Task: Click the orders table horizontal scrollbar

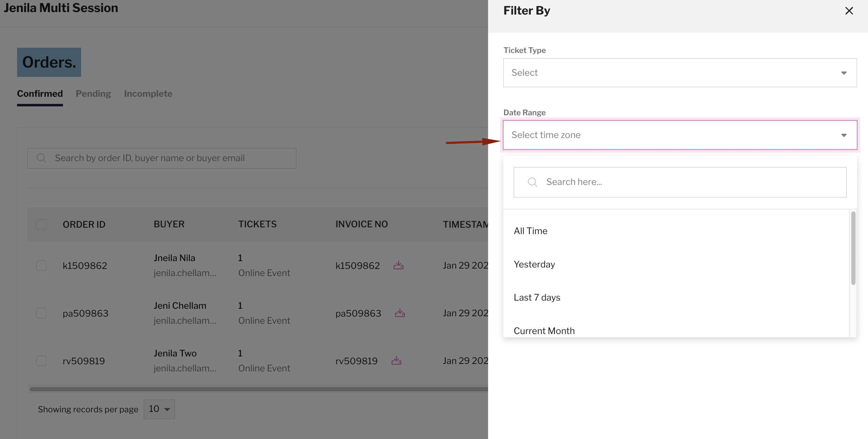Action: click(x=259, y=389)
